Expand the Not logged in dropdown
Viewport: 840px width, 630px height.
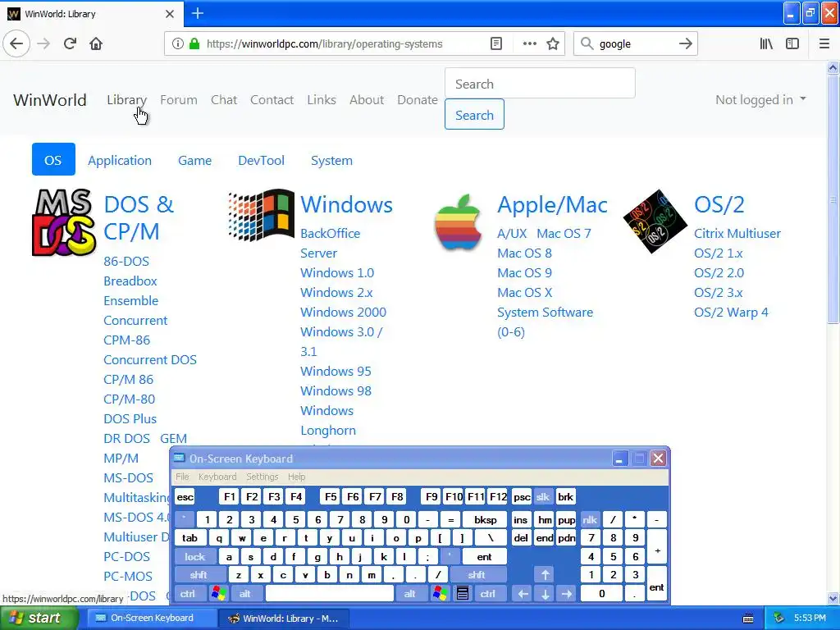760,99
